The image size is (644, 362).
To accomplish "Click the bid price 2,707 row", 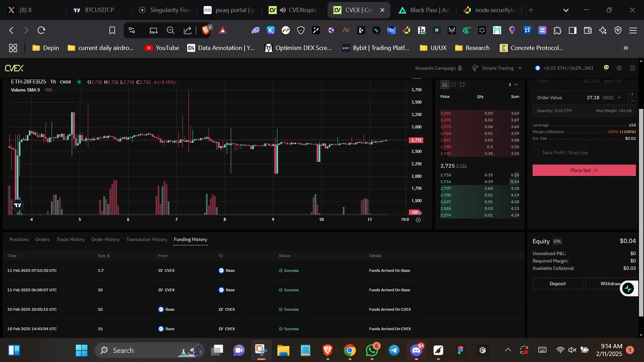I will tap(480, 189).
